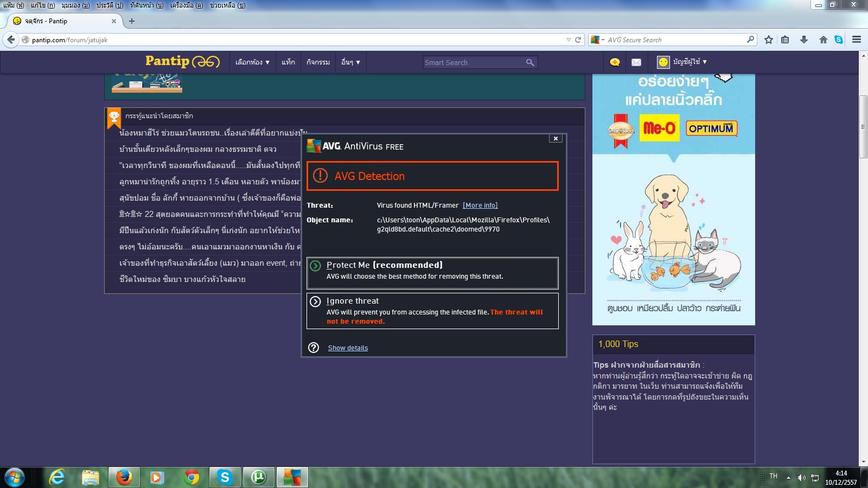The height and width of the screenshot is (488, 868).
Task: Open the บัญชีผู้ใช้ account dropdown
Action: [x=690, y=62]
